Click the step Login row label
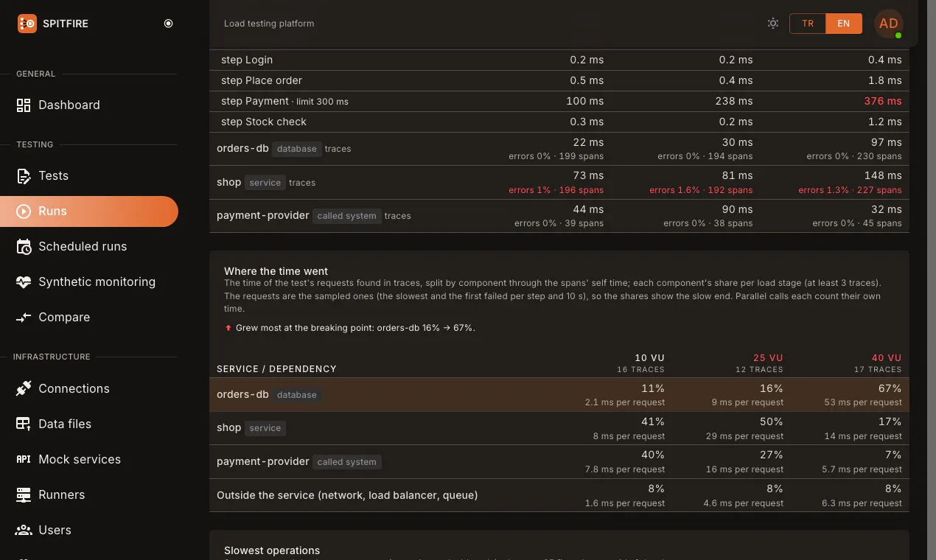The height and width of the screenshot is (560, 936). click(247, 60)
